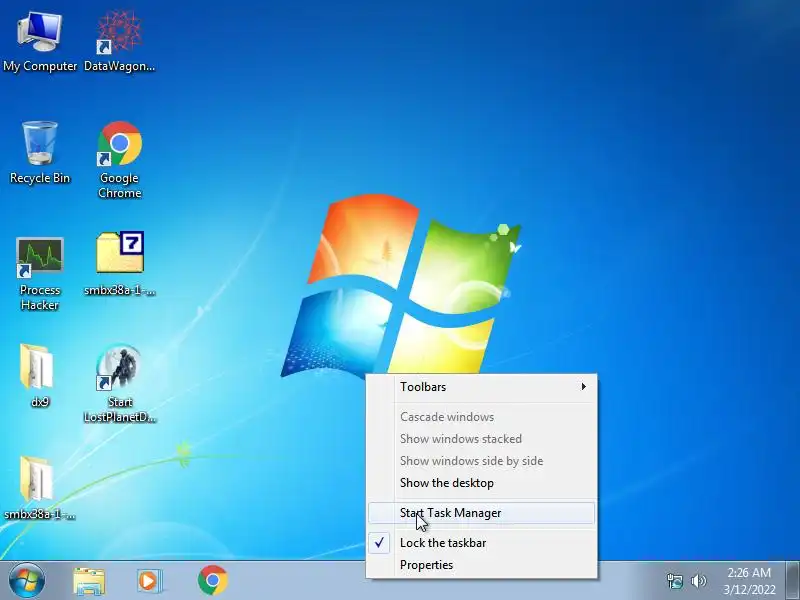Select the smbx38a 7-Zip archive icon

click(119, 264)
